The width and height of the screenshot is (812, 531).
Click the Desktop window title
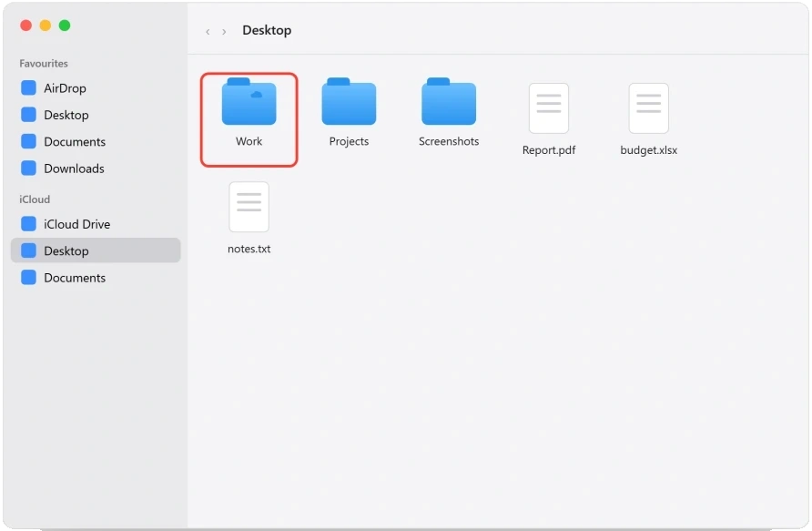267,31
